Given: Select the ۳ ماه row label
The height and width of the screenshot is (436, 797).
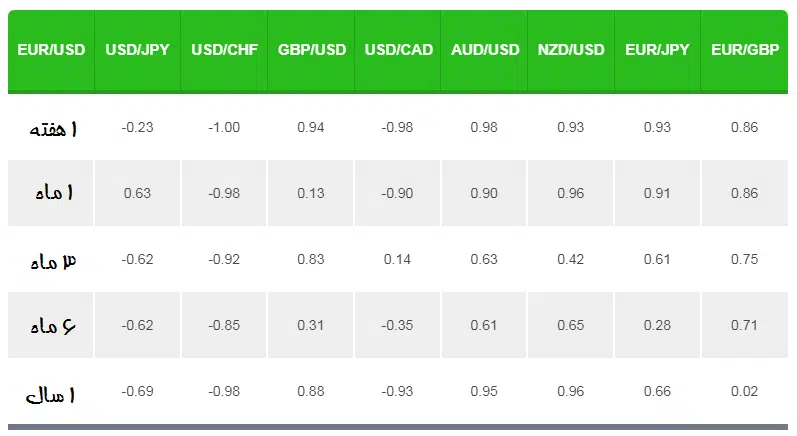Looking at the screenshot, I should [53, 261].
